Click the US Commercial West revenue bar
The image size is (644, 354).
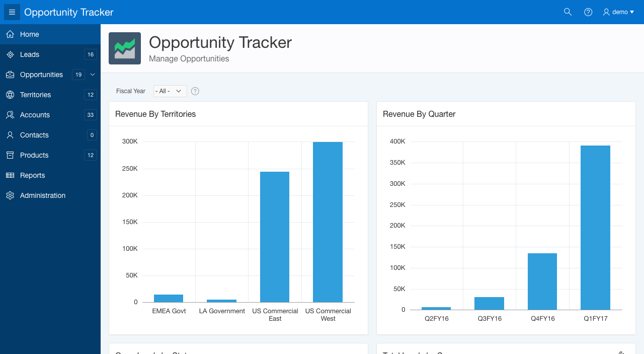point(328,222)
